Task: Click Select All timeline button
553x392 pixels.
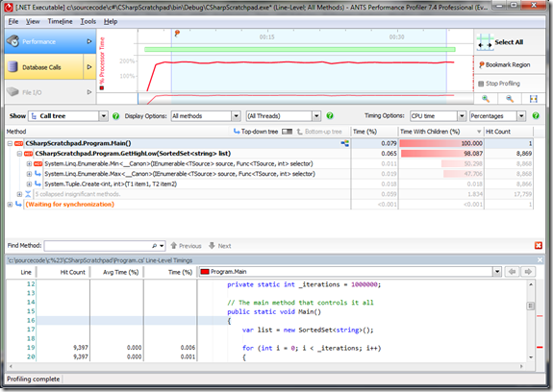Action: click(510, 42)
